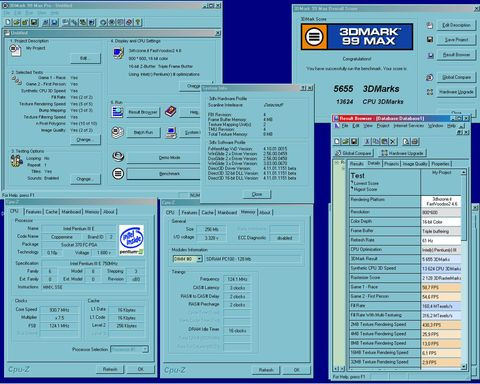
Task: Click the Intel Inside Pentium logo
Action: [131, 240]
